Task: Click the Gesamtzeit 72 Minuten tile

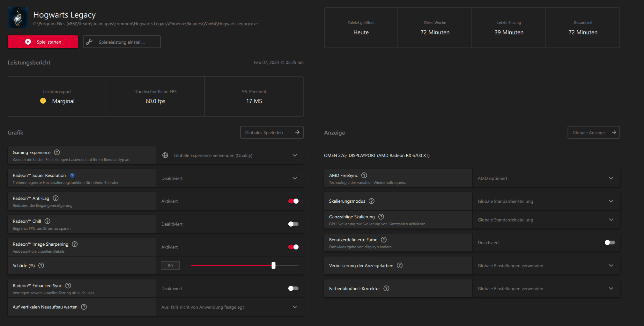Action: coord(583,28)
